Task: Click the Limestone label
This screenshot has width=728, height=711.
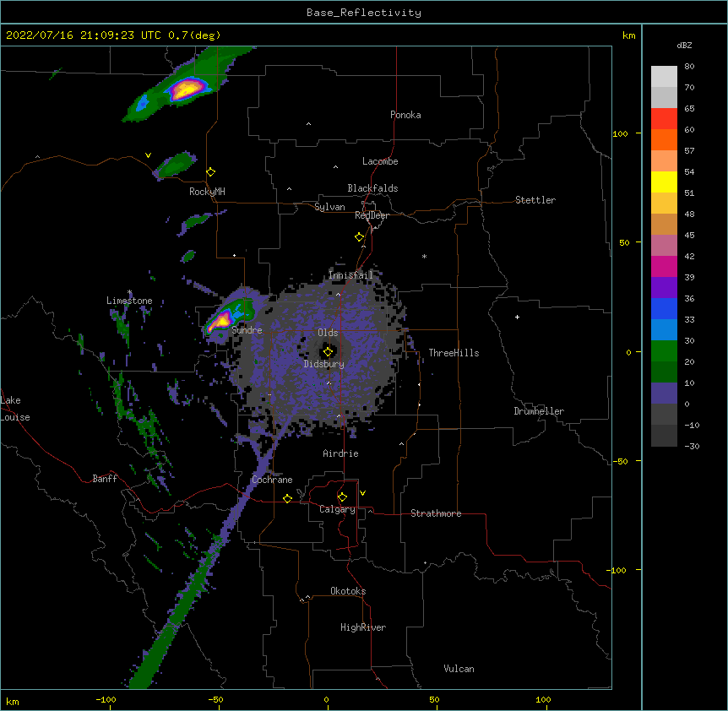Action: tap(129, 301)
